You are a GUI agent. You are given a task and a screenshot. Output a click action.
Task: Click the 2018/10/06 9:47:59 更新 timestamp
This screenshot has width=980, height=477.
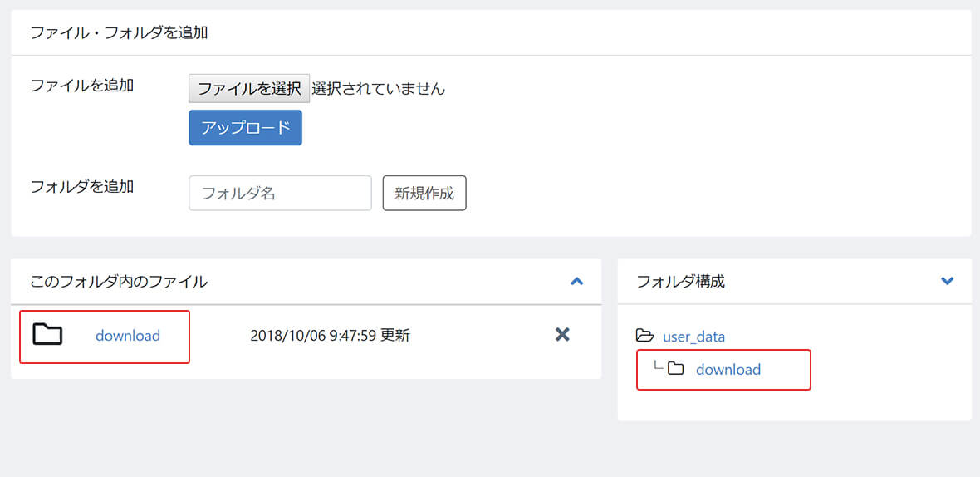click(x=330, y=336)
